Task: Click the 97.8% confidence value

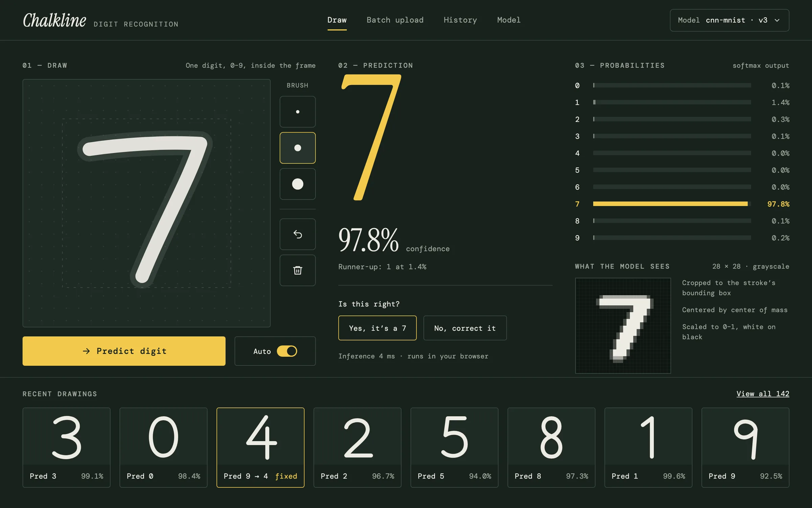Action: click(368, 240)
